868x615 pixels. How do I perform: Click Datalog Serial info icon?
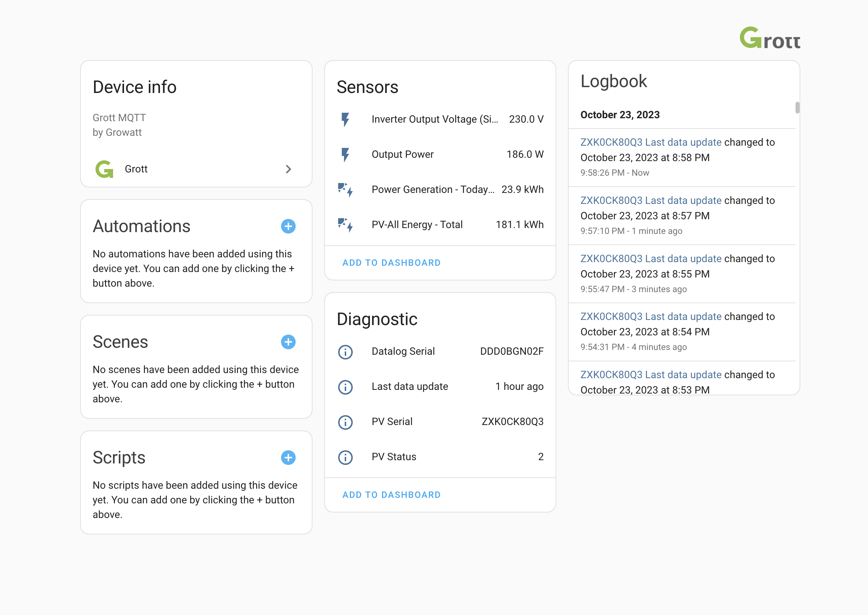[x=345, y=352]
